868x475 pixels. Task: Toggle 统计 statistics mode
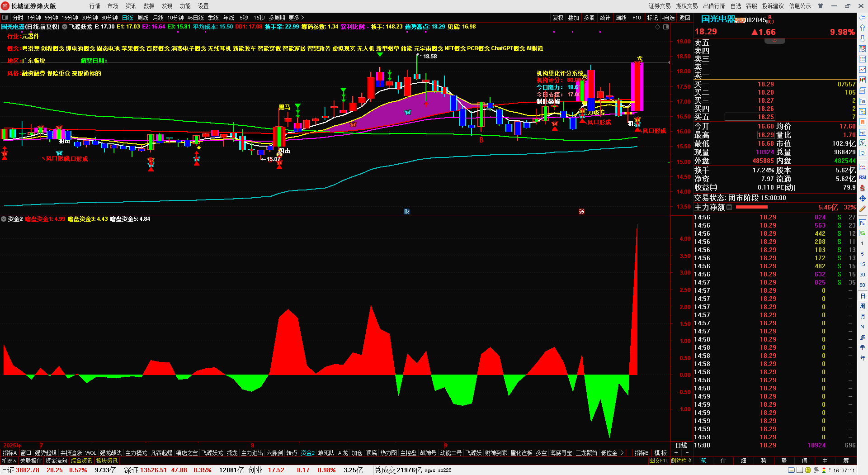605,18
